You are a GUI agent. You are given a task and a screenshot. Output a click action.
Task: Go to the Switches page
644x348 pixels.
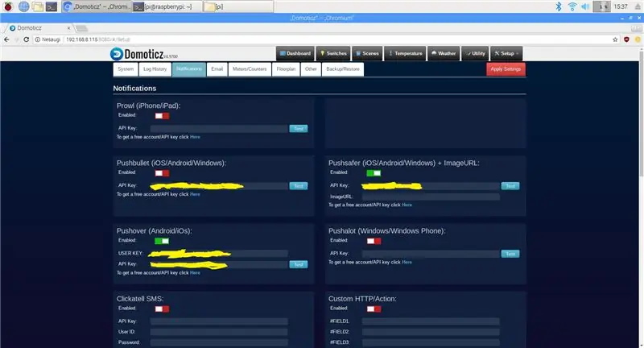333,53
